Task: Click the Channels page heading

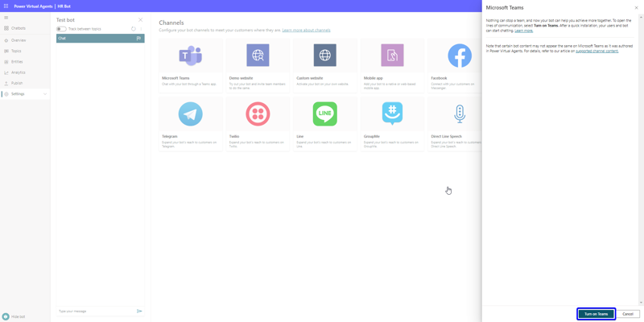Action: point(171,23)
